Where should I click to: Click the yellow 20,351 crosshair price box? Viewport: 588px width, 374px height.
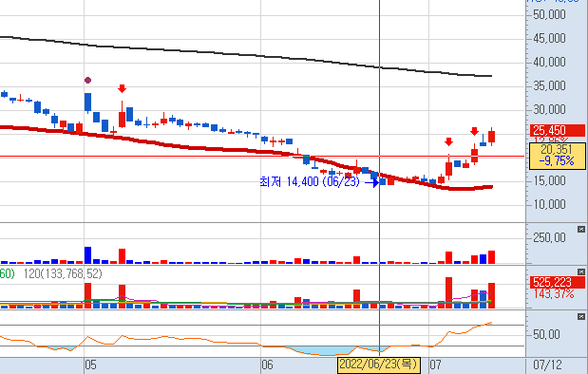click(557, 156)
